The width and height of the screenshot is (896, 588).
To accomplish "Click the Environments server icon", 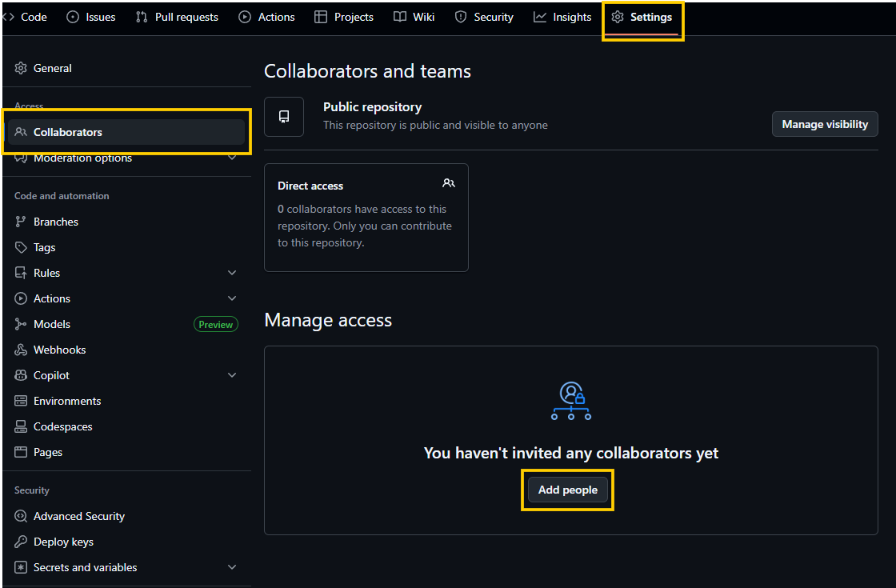I will tap(21, 401).
